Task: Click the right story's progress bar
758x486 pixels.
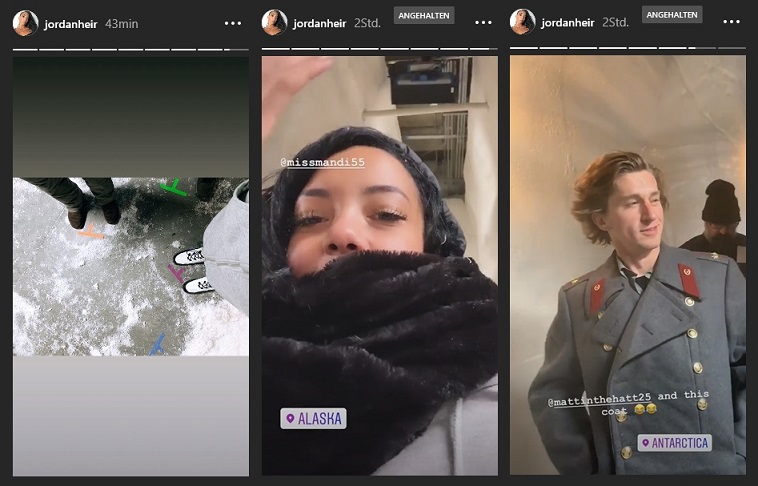Action: pos(627,48)
